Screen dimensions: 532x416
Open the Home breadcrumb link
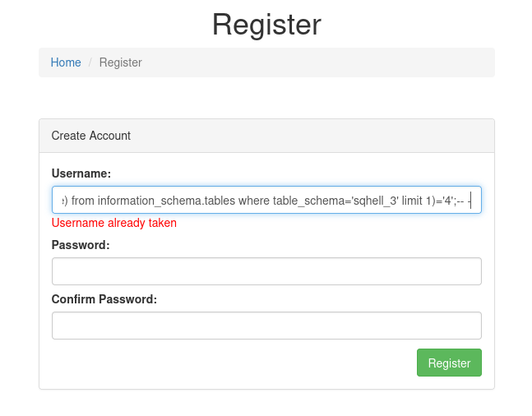(66, 62)
